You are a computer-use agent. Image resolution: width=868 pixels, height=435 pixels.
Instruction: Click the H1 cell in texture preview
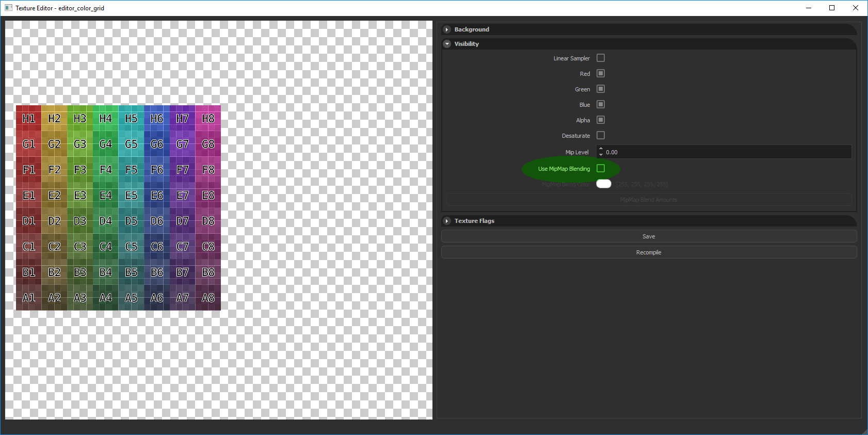(29, 119)
